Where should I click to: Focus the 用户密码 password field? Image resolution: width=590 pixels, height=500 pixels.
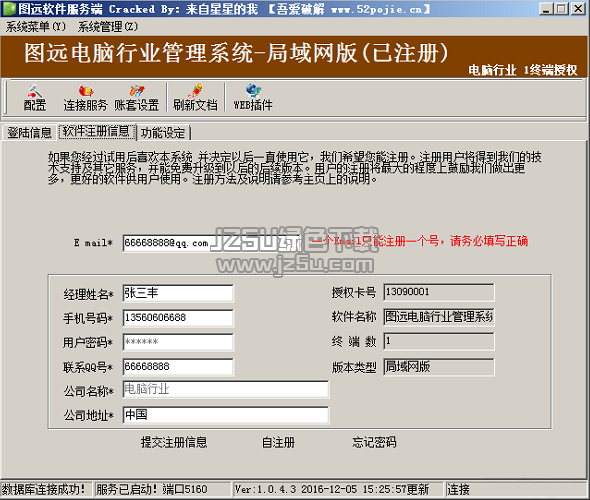pos(178,342)
